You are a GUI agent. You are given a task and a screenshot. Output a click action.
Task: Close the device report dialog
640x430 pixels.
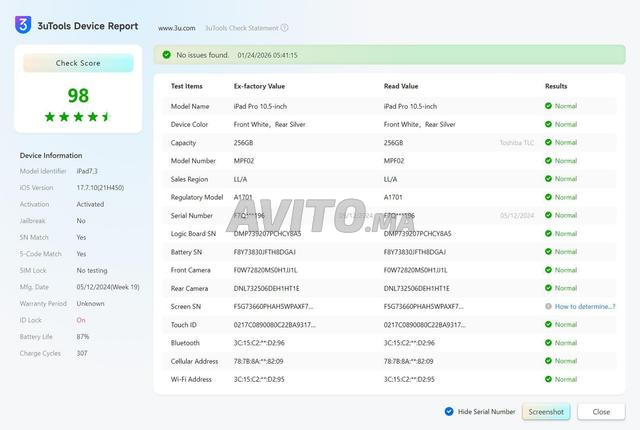601,412
